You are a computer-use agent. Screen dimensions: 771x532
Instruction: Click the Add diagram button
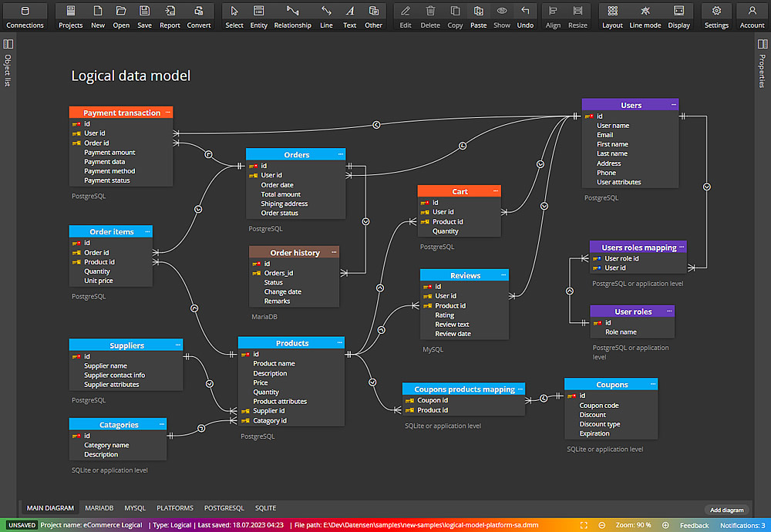(x=726, y=510)
